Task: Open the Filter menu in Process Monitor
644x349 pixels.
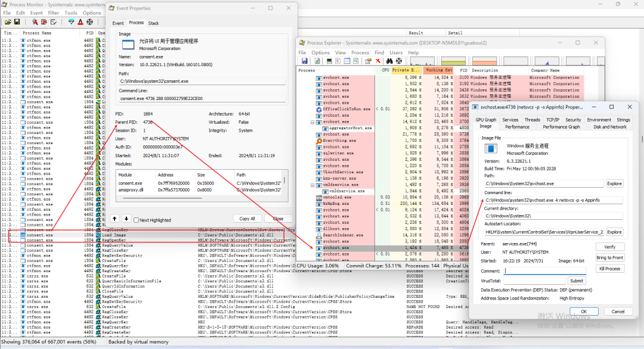Action: 54,13
